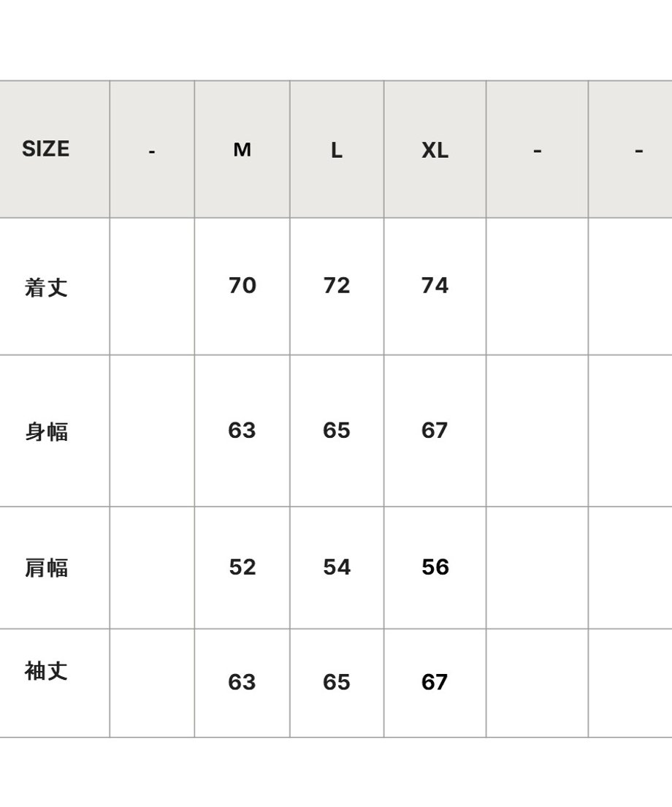Click the 着丈 value 72 for L
This screenshot has height=807, width=672.
coord(337,286)
